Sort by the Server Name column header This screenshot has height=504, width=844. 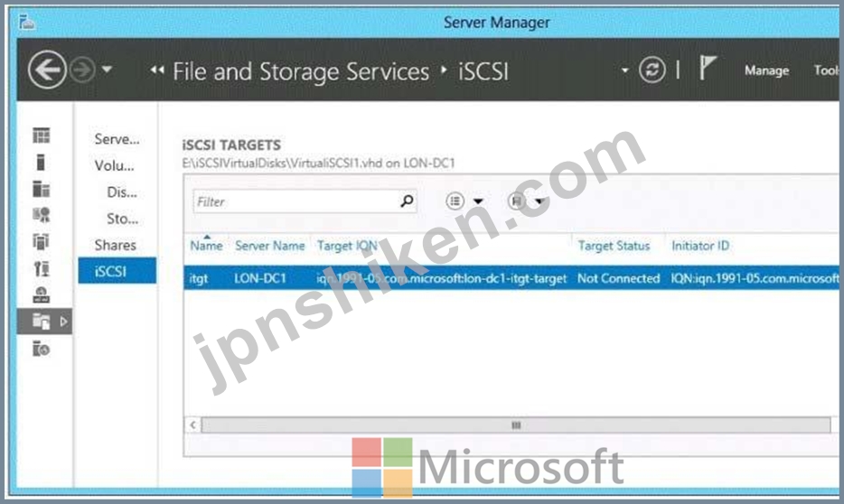click(269, 246)
